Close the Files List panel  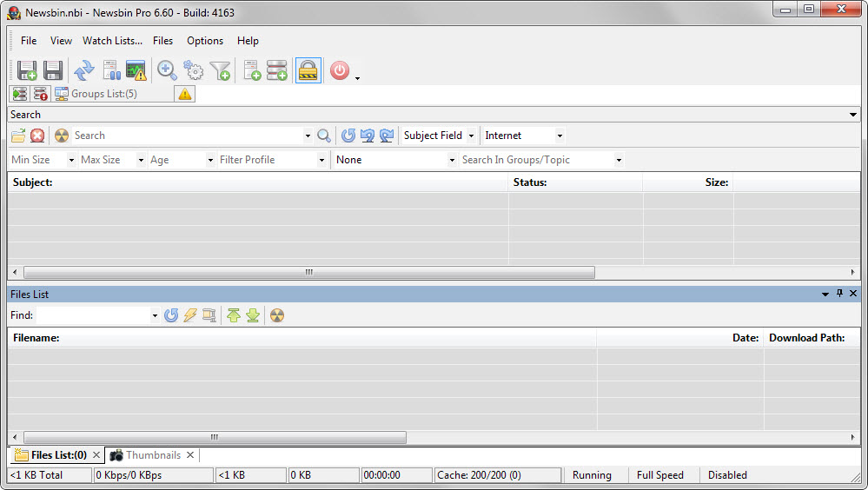coord(853,294)
